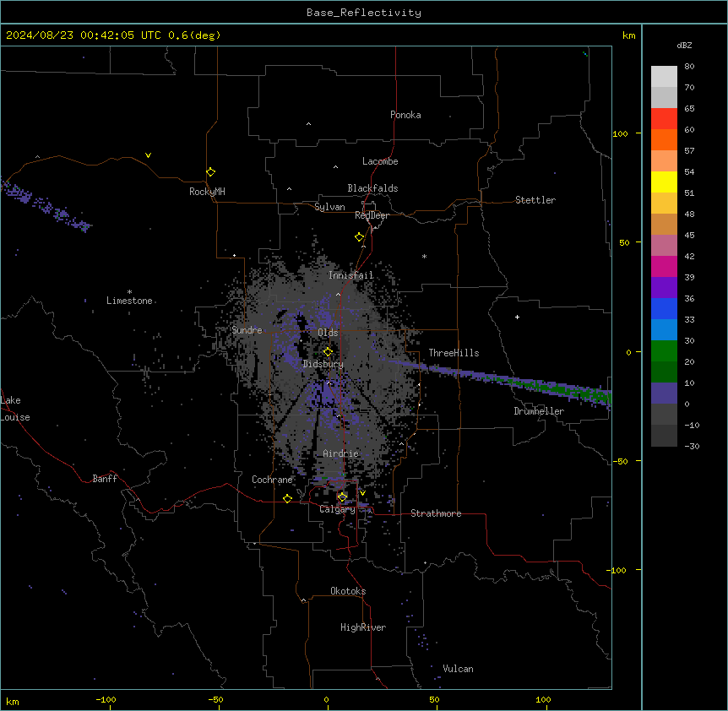The image size is (728, 711).
Task: Click the 0 km tick on right axis
Action: (x=628, y=352)
